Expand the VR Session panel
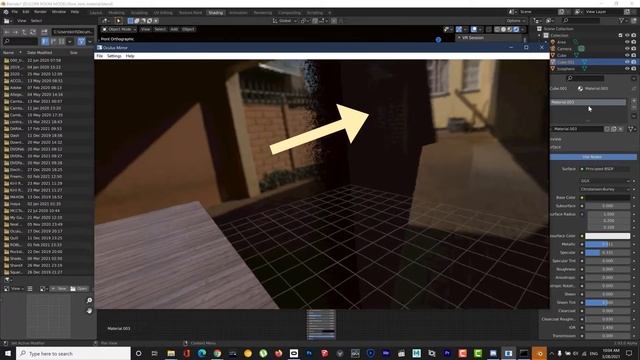The height and width of the screenshot is (360, 640). click(x=489, y=38)
